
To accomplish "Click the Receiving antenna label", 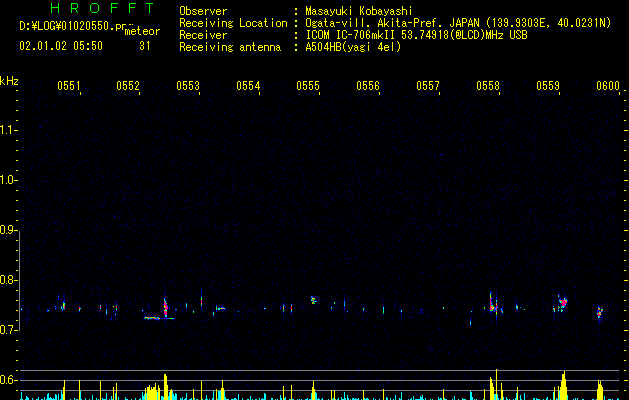I will (x=230, y=47).
